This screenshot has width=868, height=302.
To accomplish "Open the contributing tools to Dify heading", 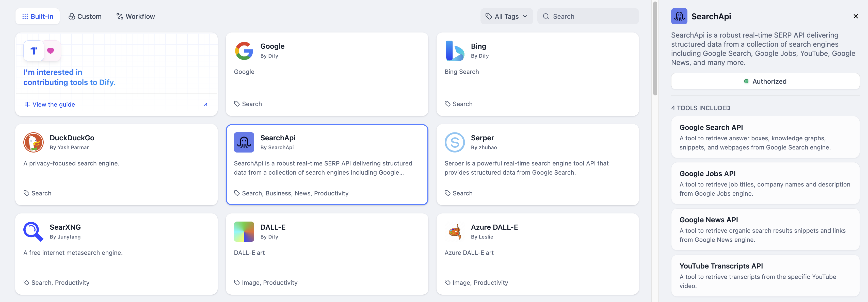I will click(69, 77).
